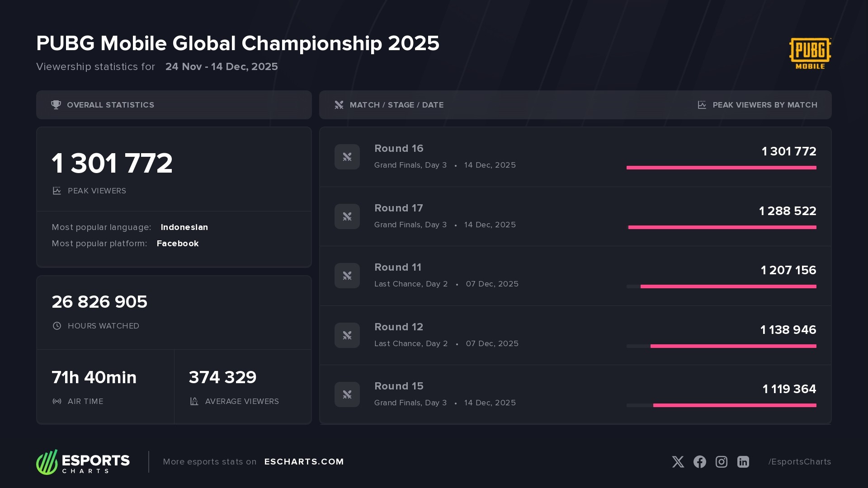Click the chart icon beside Peak Viewers By Match
Image resolution: width=868 pixels, height=488 pixels.
pyautogui.click(x=702, y=105)
